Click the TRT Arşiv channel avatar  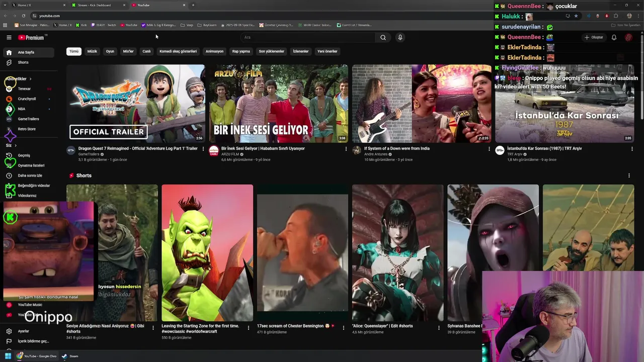click(500, 150)
